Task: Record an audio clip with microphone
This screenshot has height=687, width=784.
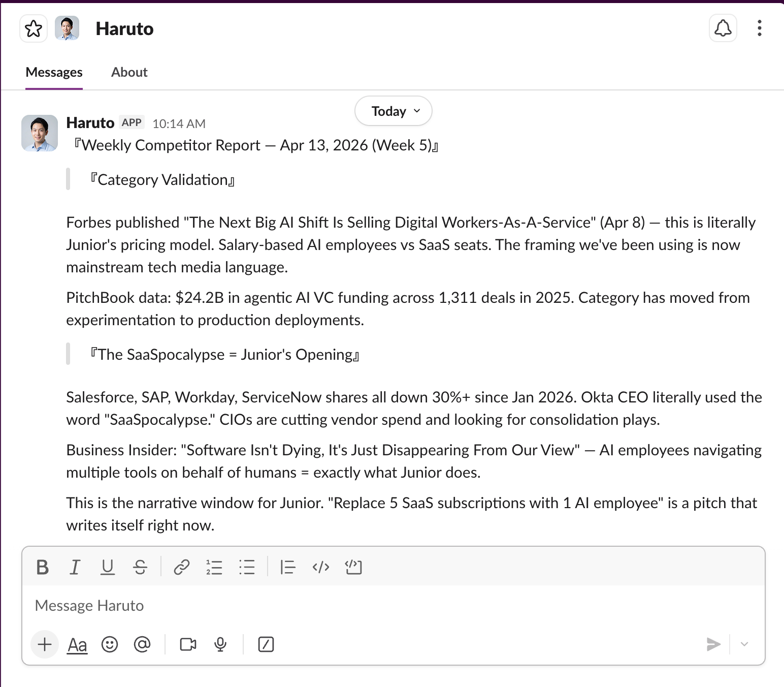Action: 220,644
